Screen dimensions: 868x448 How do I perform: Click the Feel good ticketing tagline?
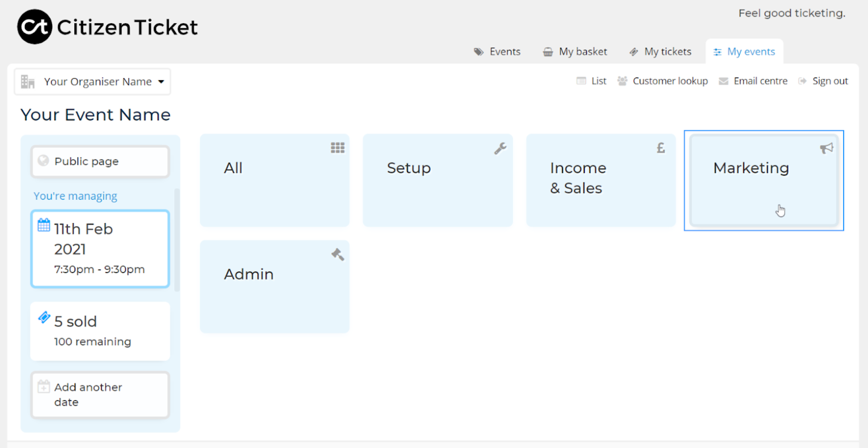[792, 13]
